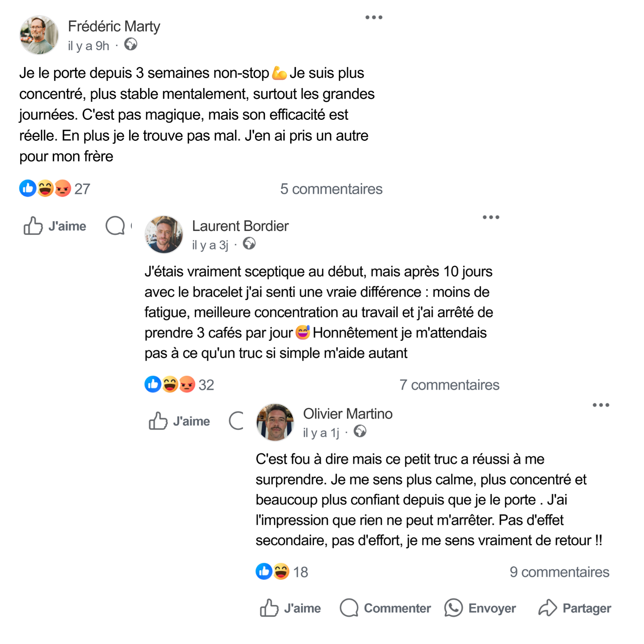Click the public globe icon on Laurent's post
Screen dimensions: 644x644
coord(249,244)
